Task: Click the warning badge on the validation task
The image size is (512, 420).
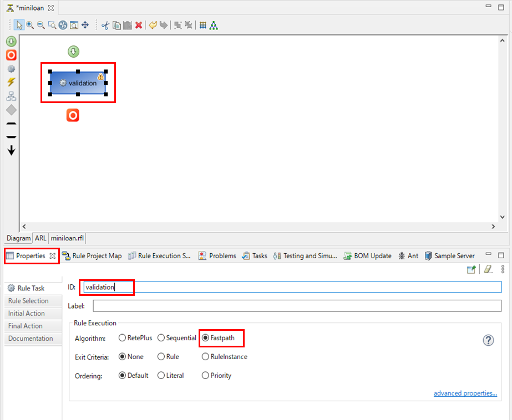Action: coord(100,76)
